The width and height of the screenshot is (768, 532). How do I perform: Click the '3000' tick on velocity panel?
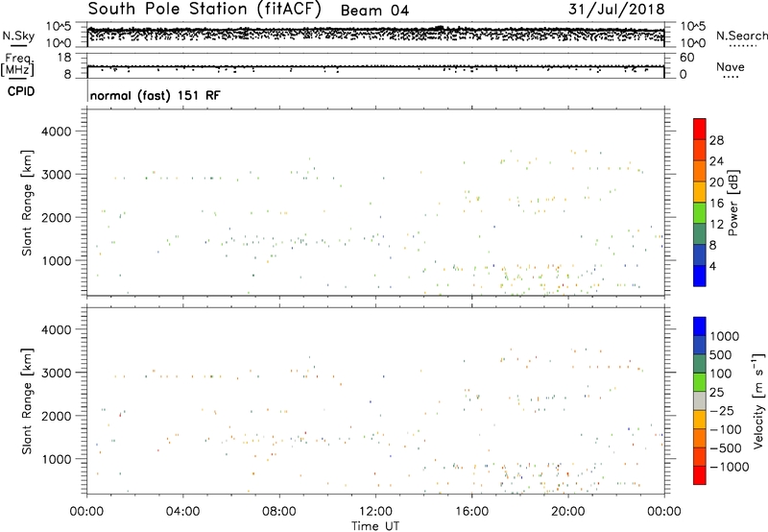(x=57, y=373)
